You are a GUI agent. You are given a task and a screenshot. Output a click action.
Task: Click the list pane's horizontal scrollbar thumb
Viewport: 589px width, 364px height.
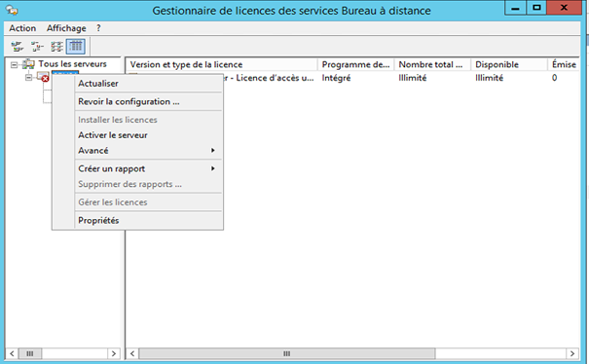[287, 353]
